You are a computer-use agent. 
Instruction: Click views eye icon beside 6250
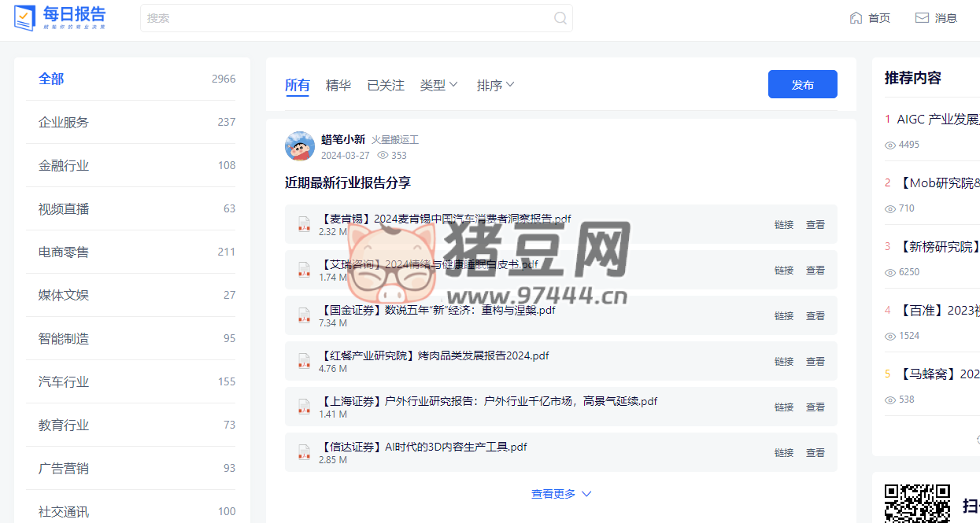pyautogui.click(x=890, y=272)
